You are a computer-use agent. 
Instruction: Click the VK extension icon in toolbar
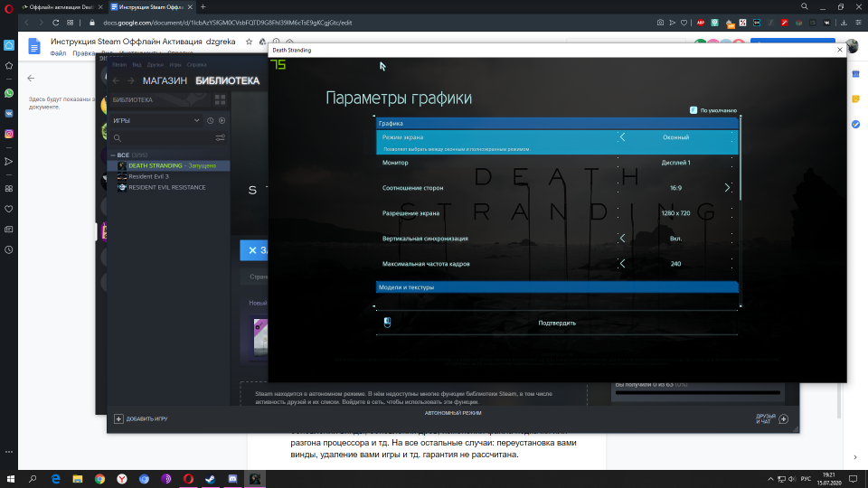pyautogui.click(x=826, y=23)
